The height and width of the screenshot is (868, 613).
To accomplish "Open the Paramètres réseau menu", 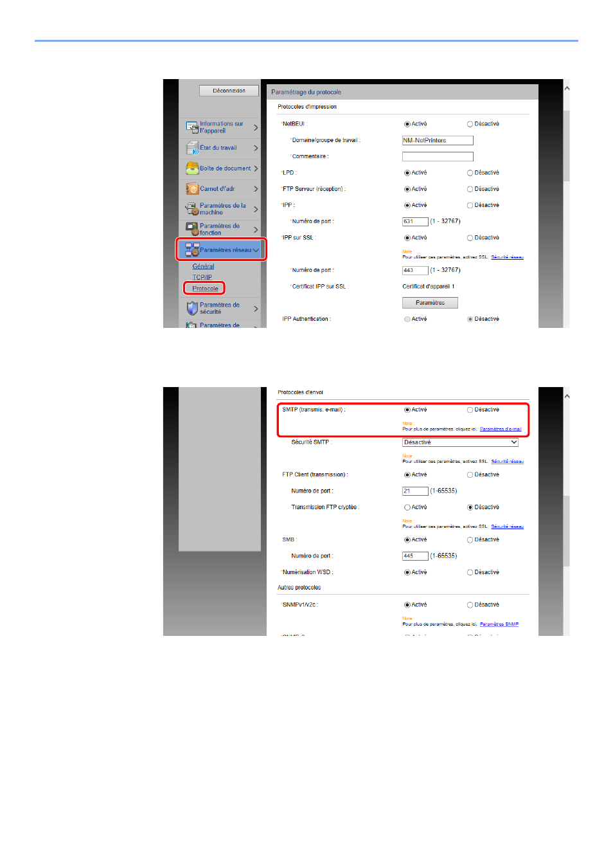I will coord(221,249).
